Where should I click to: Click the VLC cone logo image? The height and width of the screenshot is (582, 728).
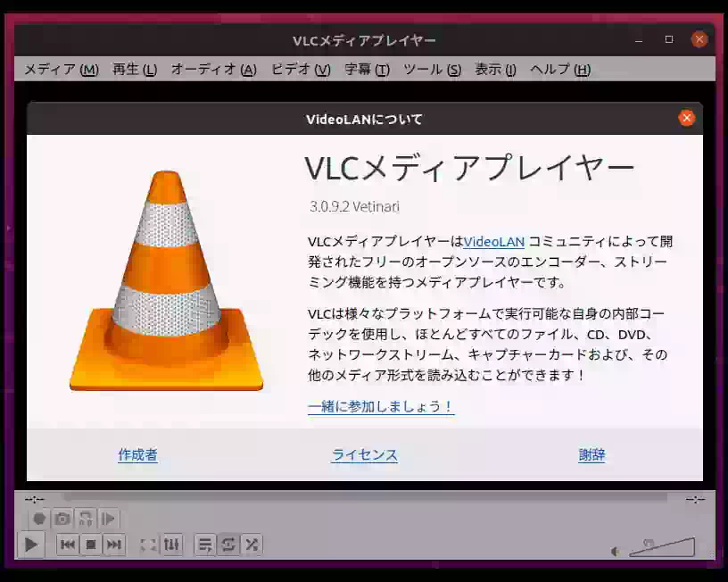click(167, 281)
